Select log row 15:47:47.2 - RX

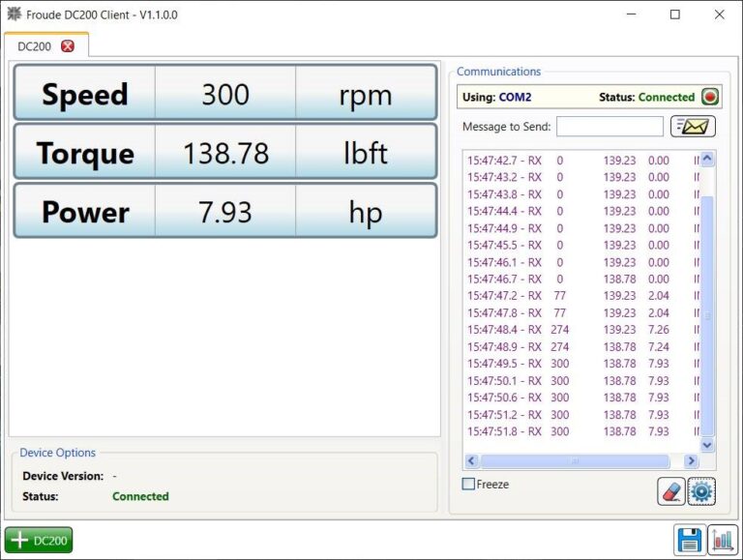click(x=581, y=296)
